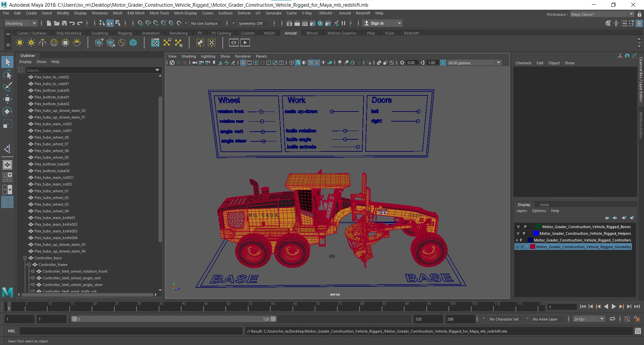Click the Undo arrow icon
The height and width of the screenshot is (345, 644).
pos(72,23)
